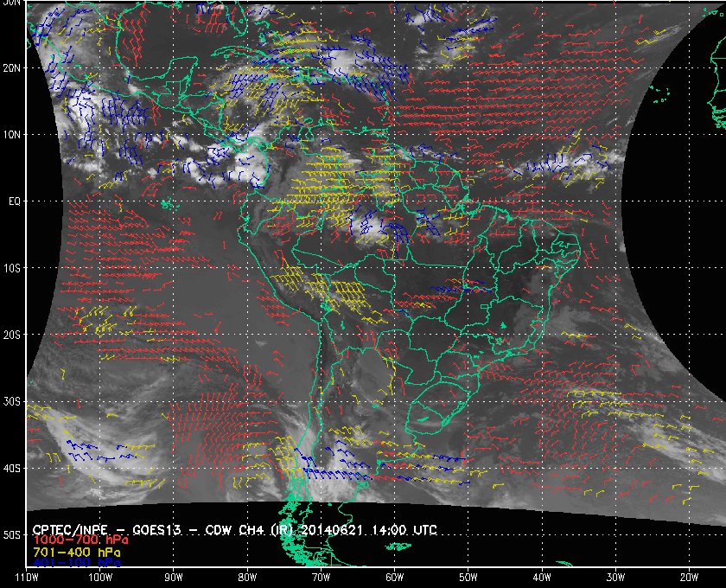Click the red 1000-700 hPa legend label

click(x=80, y=540)
